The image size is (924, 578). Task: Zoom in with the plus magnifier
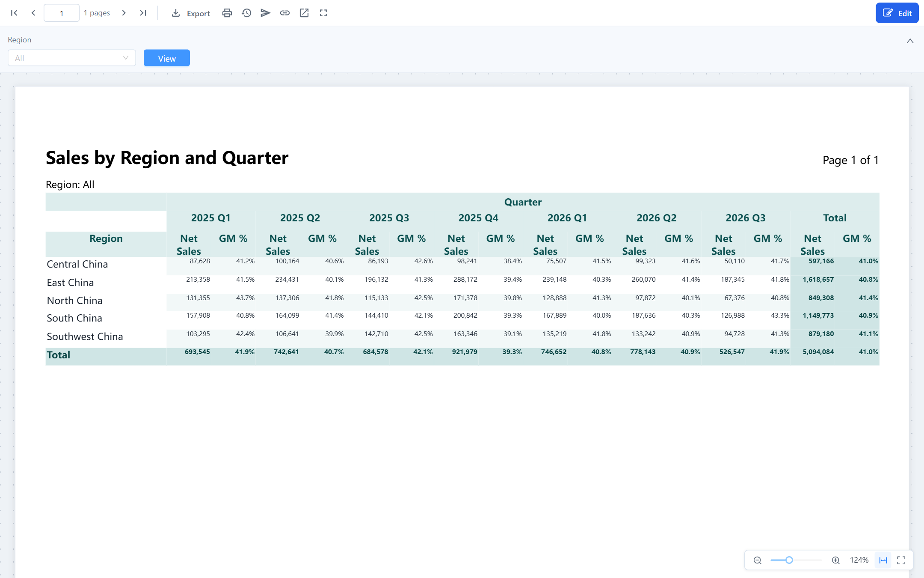pos(835,560)
